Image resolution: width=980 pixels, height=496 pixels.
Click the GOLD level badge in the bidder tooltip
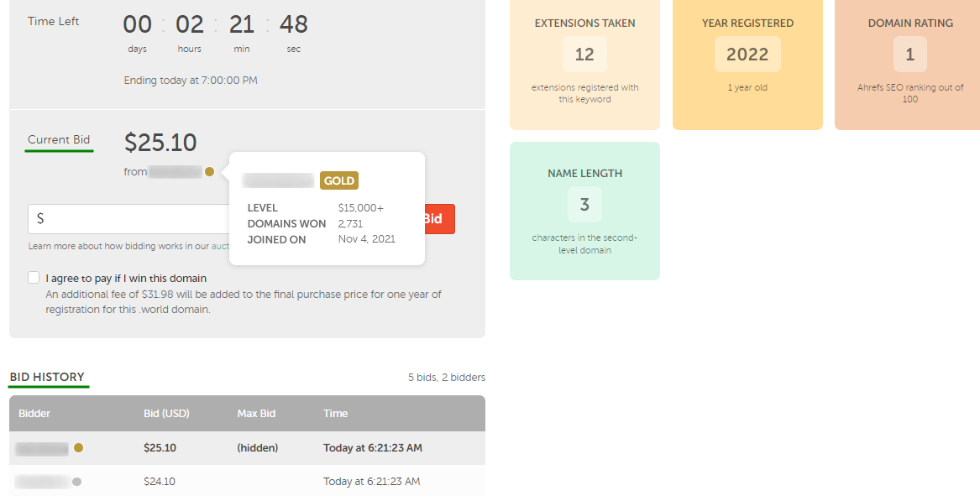point(339,180)
